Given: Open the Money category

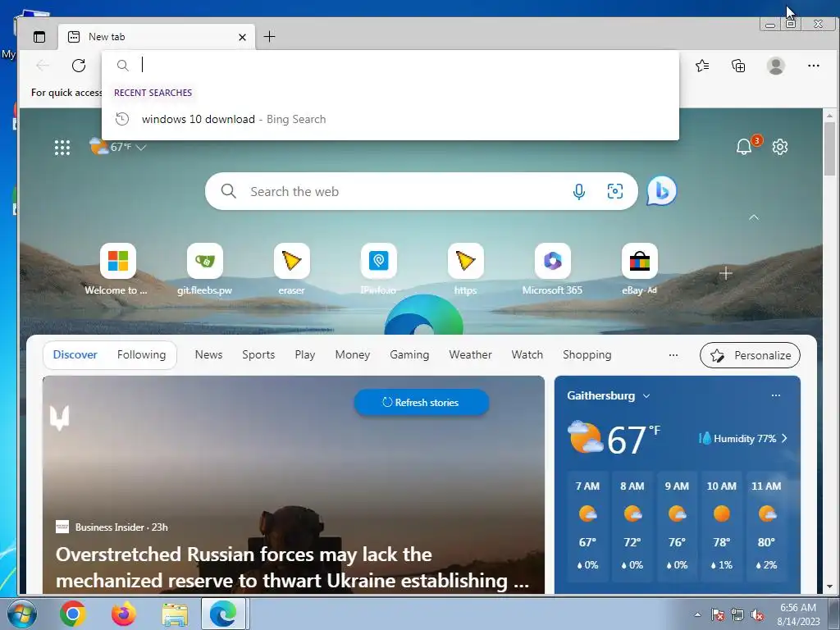Looking at the screenshot, I should click(353, 354).
